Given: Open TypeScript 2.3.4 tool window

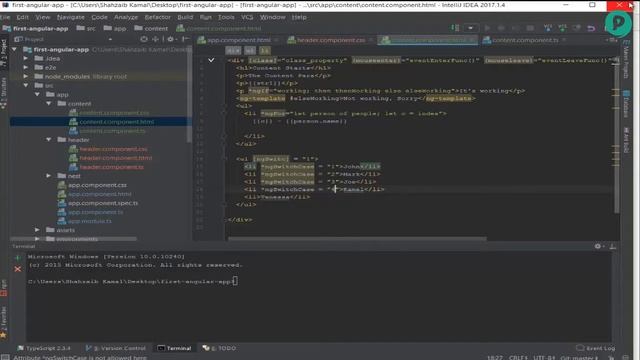Looking at the screenshot, I should point(44,348).
